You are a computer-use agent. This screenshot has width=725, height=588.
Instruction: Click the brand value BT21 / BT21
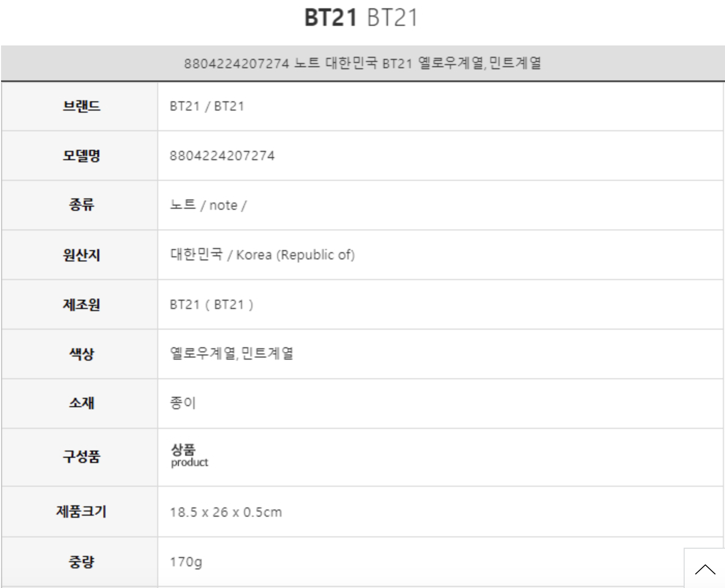207,106
